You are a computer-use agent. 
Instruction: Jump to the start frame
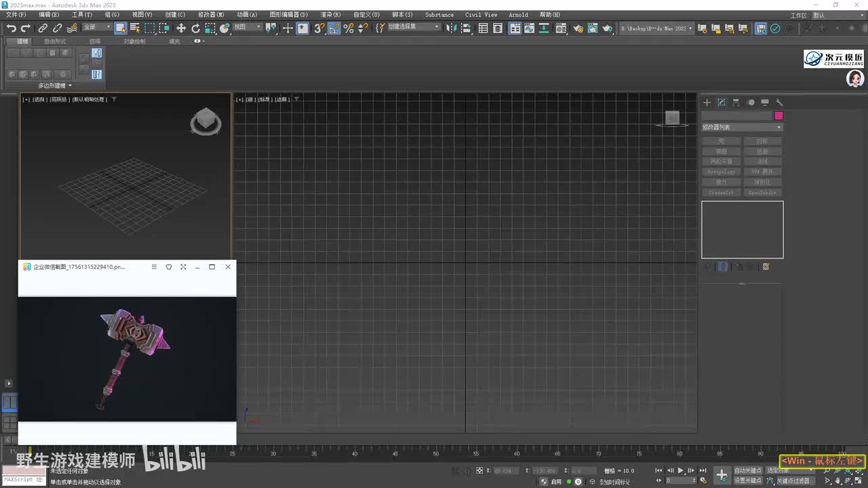coord(658,470)
